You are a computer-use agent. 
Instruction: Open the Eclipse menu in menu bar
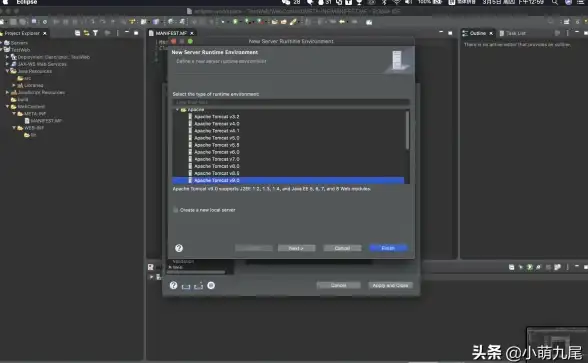[x=27, y=2]
